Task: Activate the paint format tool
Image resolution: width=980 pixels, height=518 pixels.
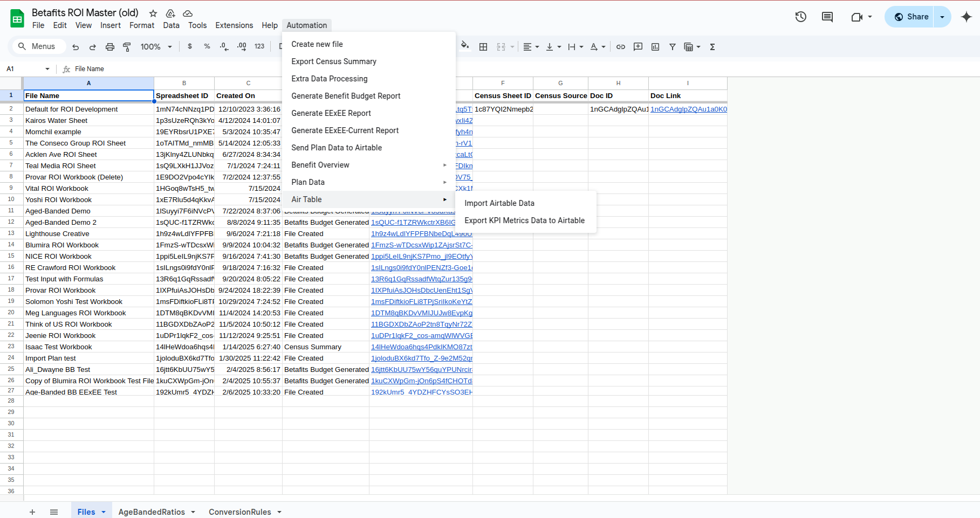Action: click(x=127, y=47)
